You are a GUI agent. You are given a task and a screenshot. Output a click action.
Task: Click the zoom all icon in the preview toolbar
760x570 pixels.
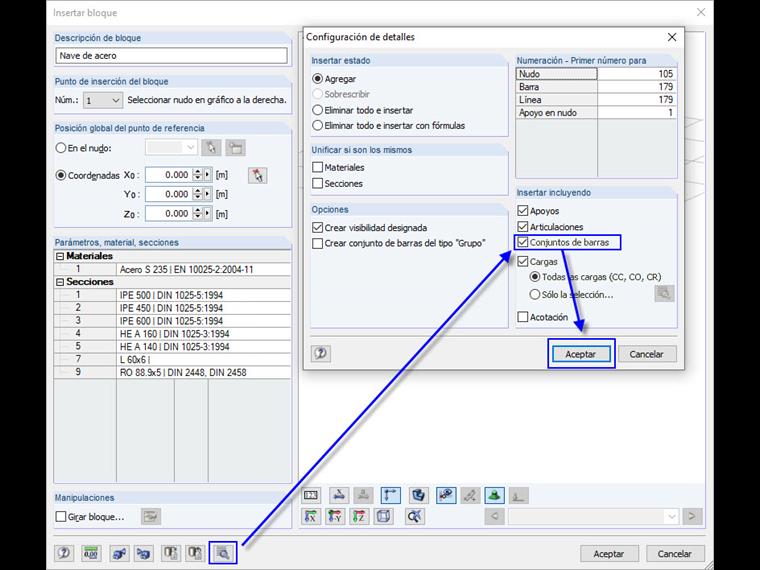[x=414, y=517]
